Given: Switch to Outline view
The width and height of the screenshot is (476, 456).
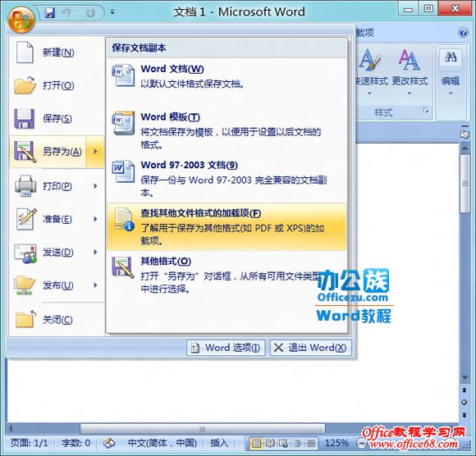Looking at the screenshot, I should coord(297,444).
